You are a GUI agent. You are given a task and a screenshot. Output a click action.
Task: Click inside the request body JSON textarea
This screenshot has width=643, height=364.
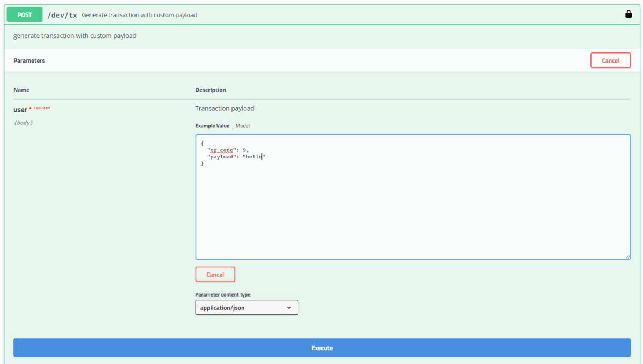point(413,197)
